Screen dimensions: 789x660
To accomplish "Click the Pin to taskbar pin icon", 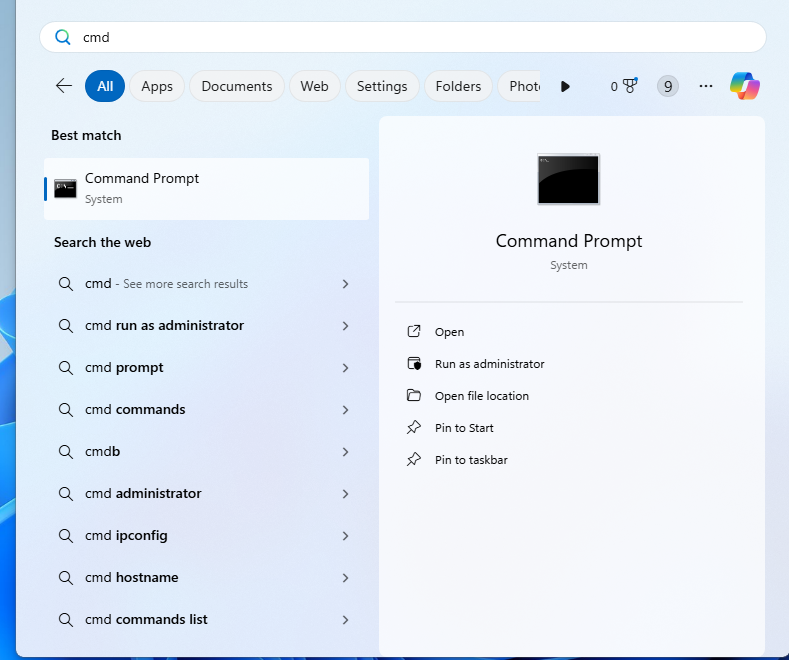I will [414, 459].
